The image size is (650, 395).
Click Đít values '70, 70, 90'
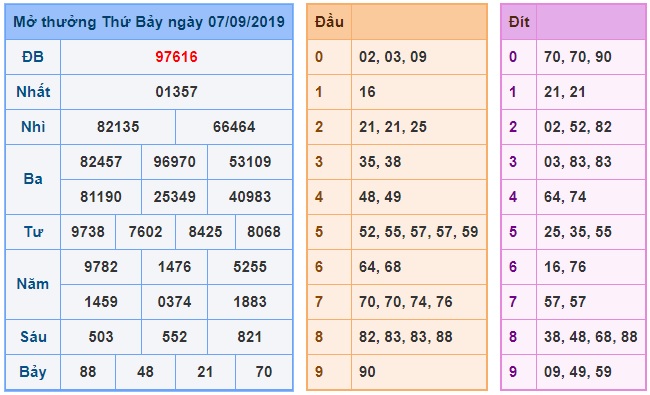point(578,57)
